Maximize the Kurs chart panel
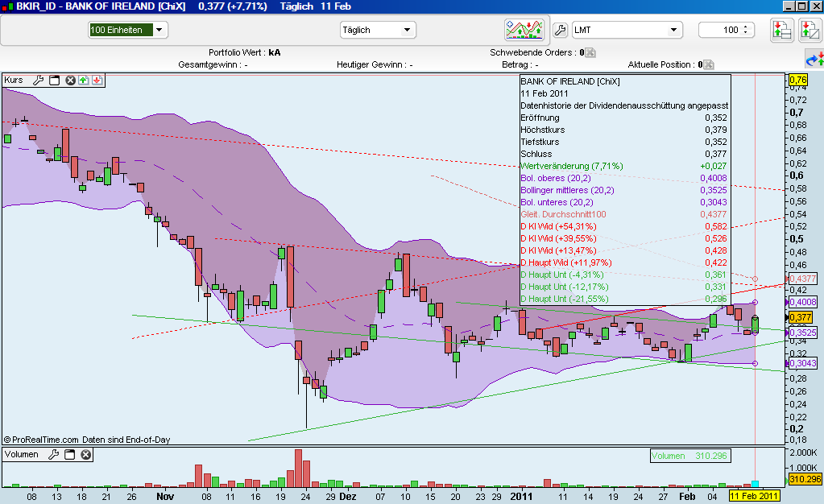The image size is (824, 504). 54,80
